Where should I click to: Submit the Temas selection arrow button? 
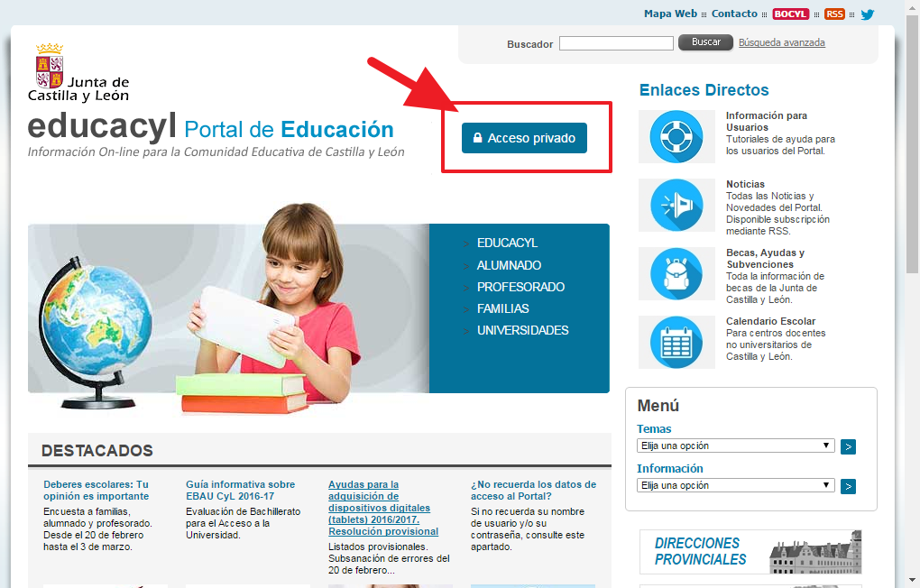click(847, 446)
